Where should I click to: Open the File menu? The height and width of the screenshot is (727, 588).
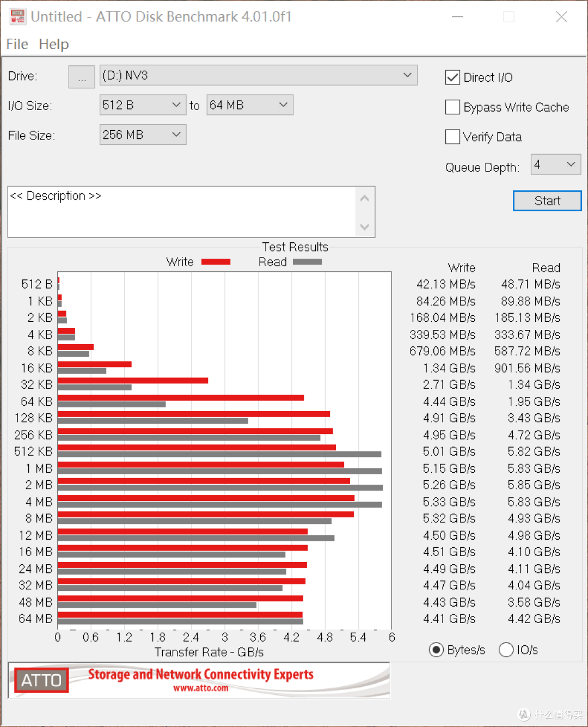click(16, 44)
